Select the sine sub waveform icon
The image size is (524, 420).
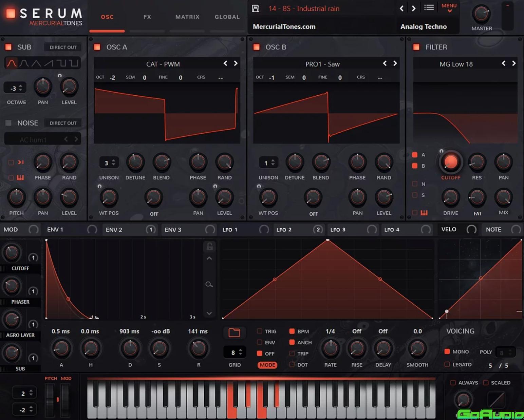point(12,63)
